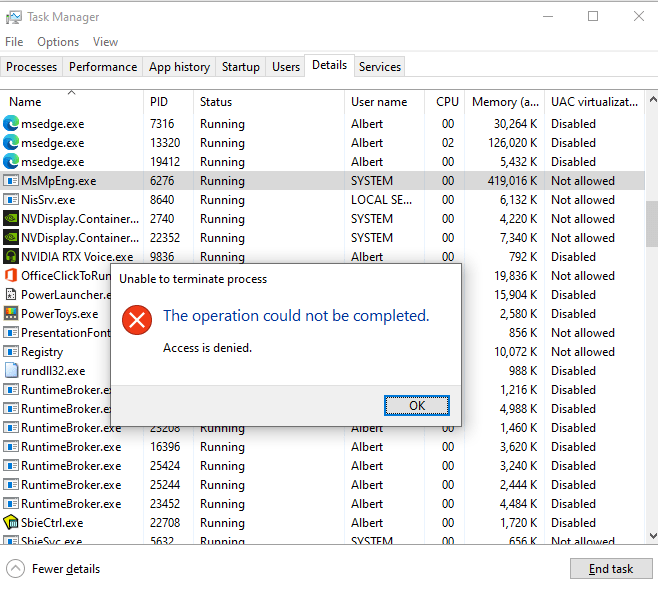658x590 pixels.
Task: Select the SbieCtrl.exe process name
Action: (52, 523)
